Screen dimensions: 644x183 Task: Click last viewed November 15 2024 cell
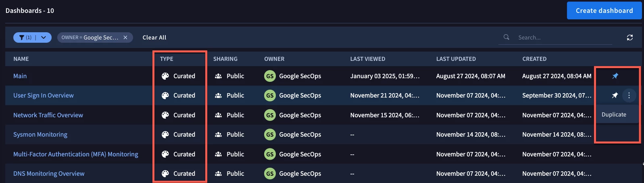point(385,115)
